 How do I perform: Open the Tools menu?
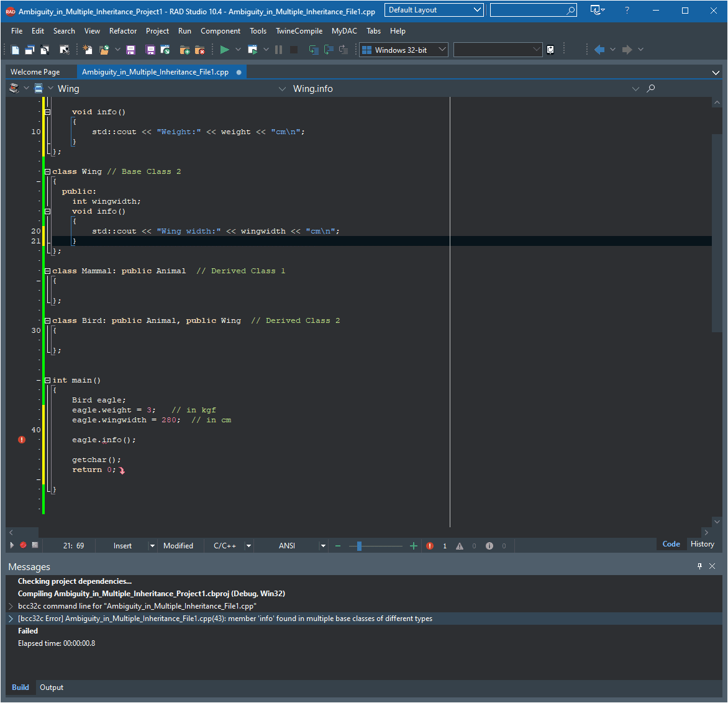pos(258,30)
